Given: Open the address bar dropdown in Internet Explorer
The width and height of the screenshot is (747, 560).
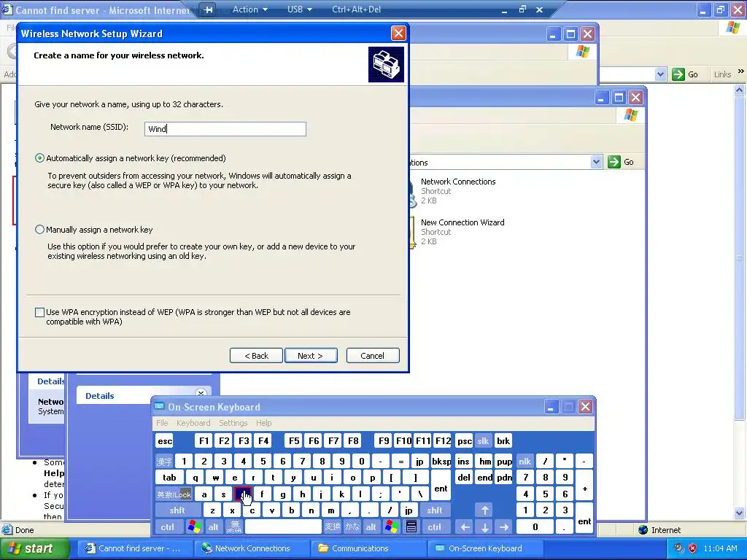Looking at the screenshot, I should 660,74.
